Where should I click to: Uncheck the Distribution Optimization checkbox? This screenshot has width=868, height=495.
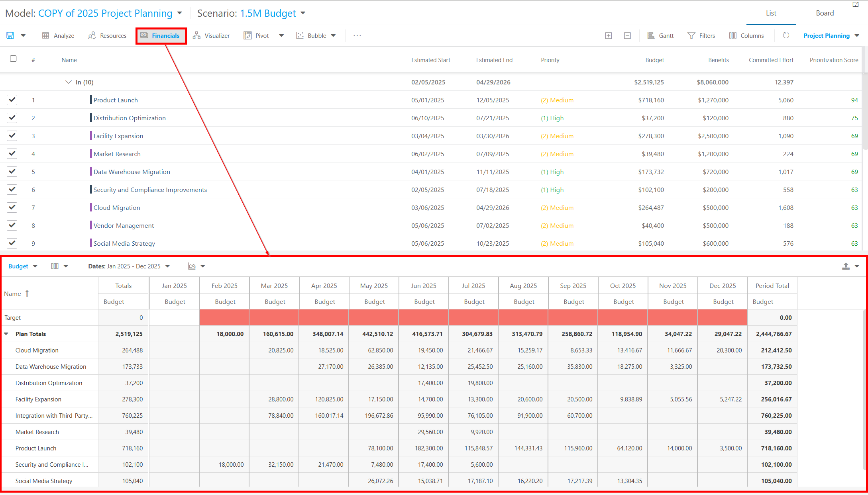tap(12, 117)
